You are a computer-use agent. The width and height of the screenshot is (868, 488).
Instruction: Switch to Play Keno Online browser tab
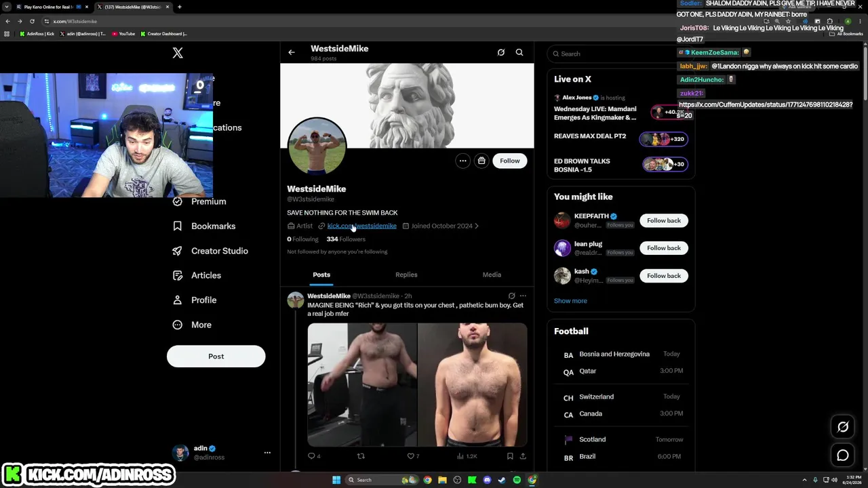[x=53, y=7]
